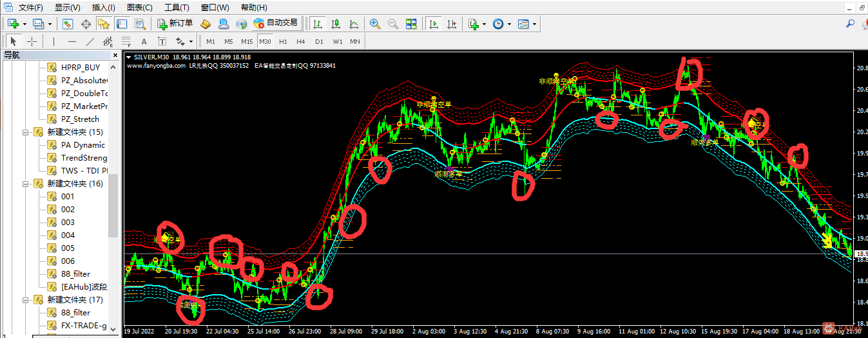The image size is (868, 338).
Task: Toggle the chart shift icon
Action: tap(452, 24)
